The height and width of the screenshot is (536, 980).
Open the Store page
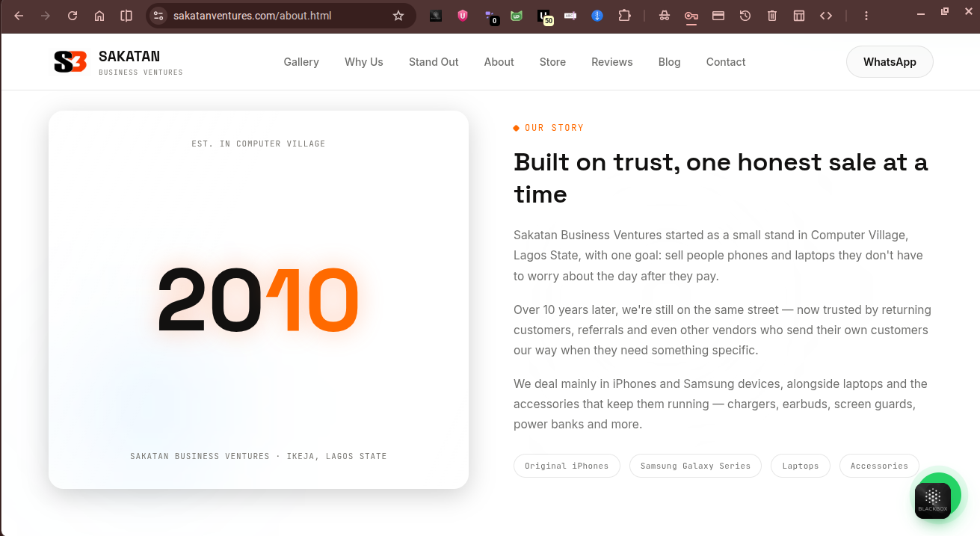pos(552,62)
